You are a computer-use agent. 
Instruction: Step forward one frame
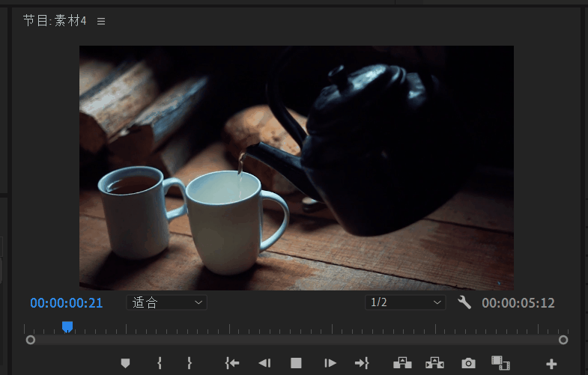pos(330,363)
